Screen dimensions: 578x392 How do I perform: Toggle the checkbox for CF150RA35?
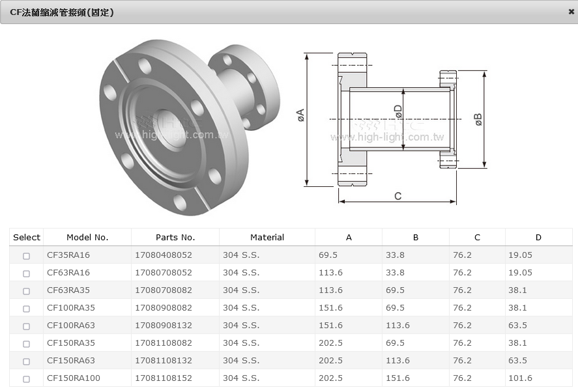(x=27, y=344)
